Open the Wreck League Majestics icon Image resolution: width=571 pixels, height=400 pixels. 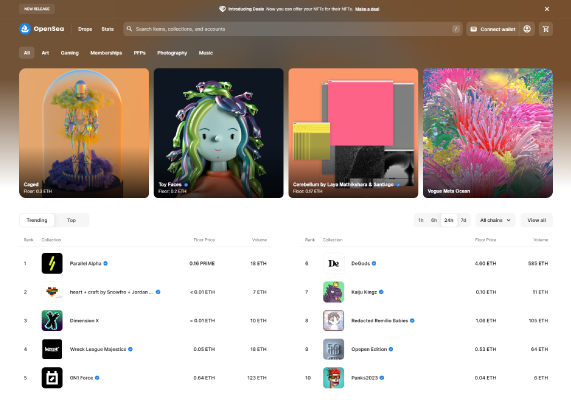point(52,349)
